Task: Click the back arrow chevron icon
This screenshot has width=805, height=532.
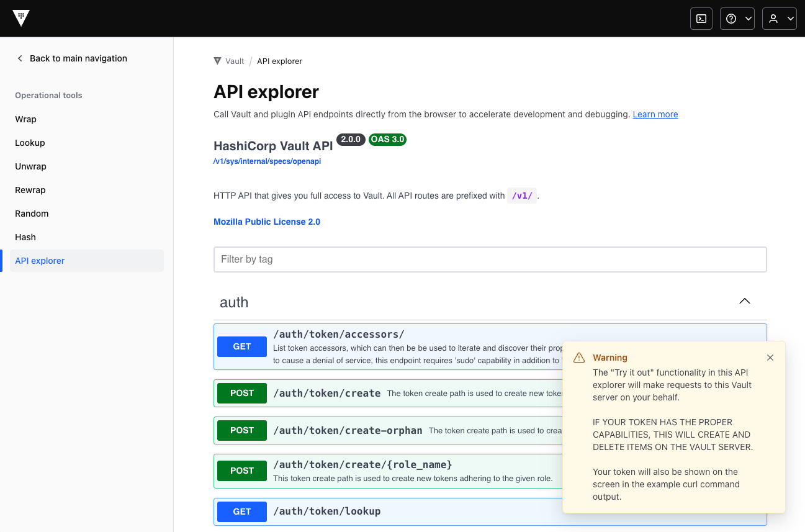Action: [20, 58]
